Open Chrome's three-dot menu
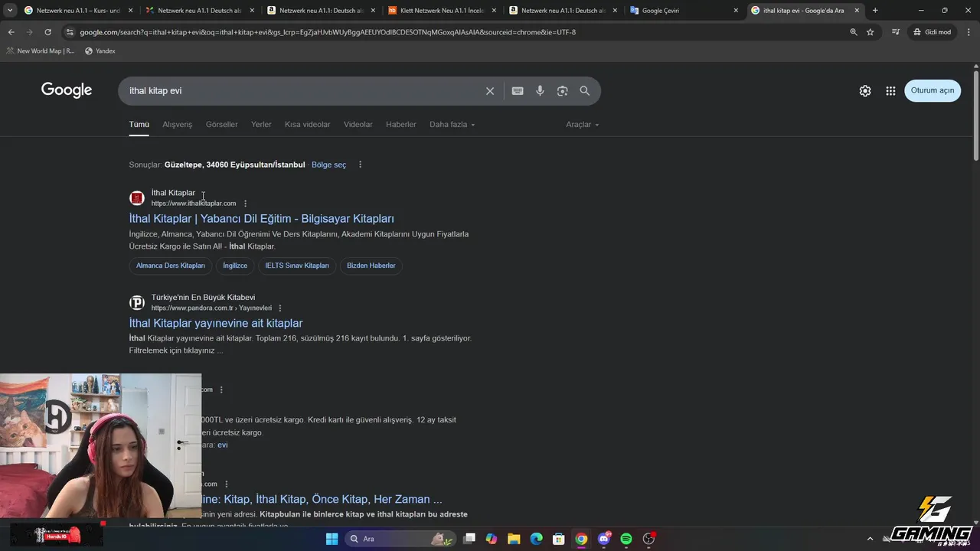 point(969,32)
